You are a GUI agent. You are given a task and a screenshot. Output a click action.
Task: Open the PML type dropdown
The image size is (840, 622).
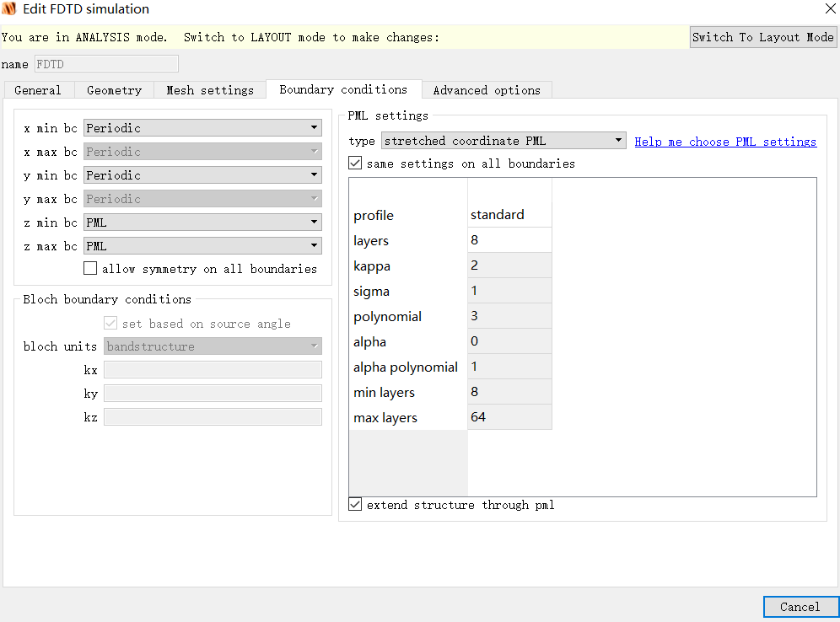point(503,141)
